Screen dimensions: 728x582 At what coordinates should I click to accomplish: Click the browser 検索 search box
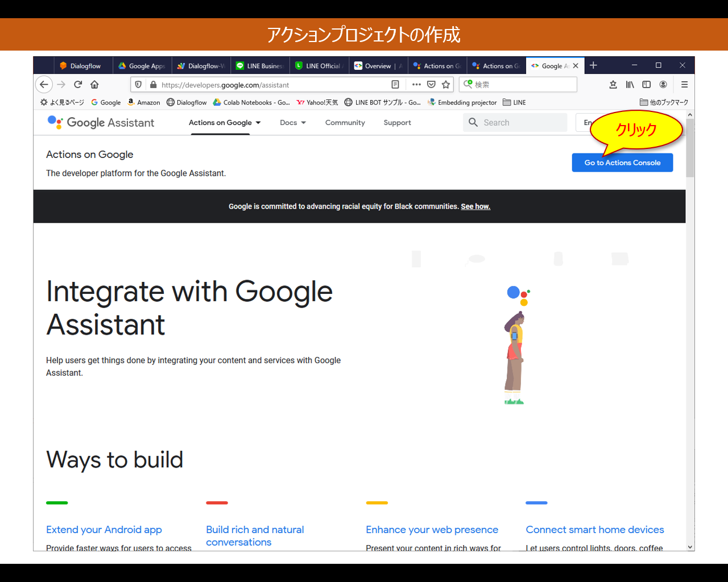[518, 84]
